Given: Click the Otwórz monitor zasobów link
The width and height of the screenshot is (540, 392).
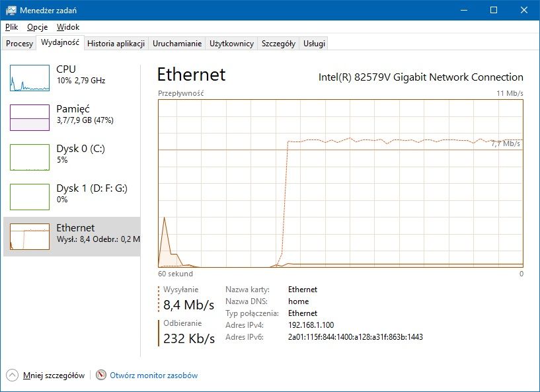Looking at the screenshot, I should (153, 375).
